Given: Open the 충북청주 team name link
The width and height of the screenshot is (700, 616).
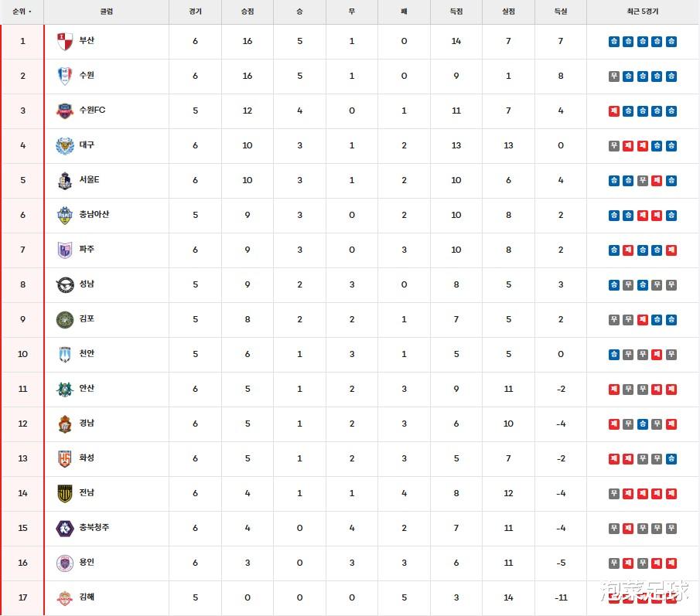Looking at the screenshot, I should tap(94, 527).
